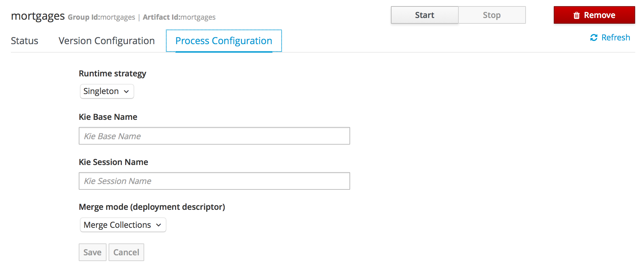Switch to the Status tab
644x275 pixels.
(x=24, y=41)
